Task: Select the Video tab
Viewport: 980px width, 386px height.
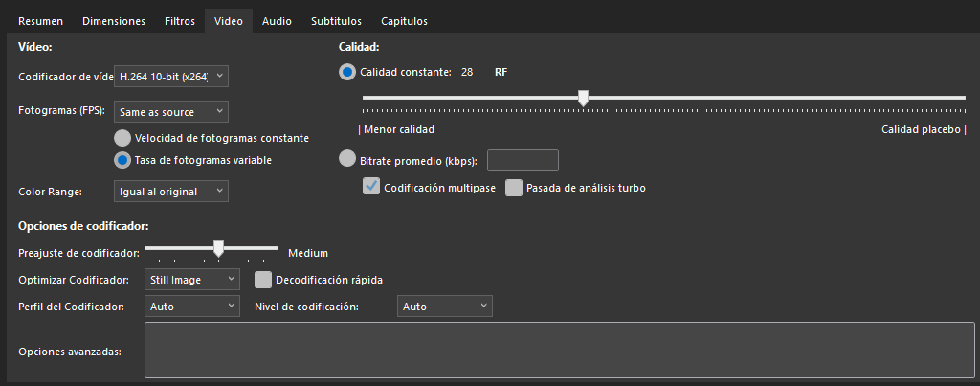Action: [x=228, y=21]
